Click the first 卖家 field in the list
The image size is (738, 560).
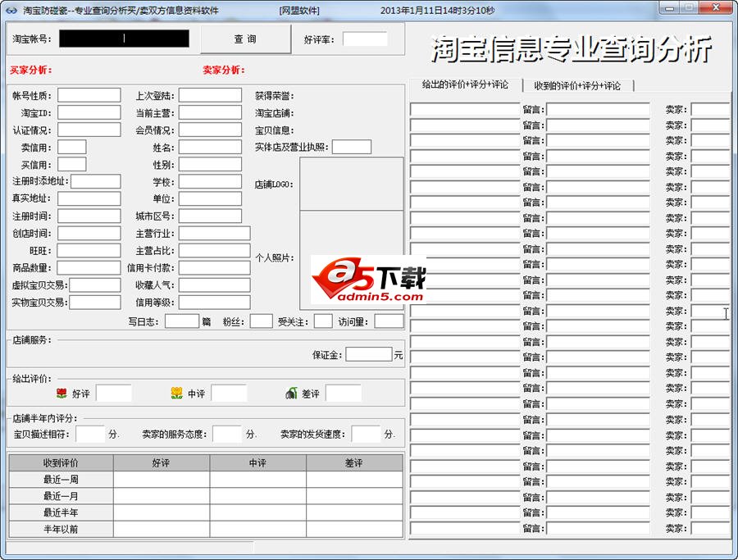click(x=710, y=110)
